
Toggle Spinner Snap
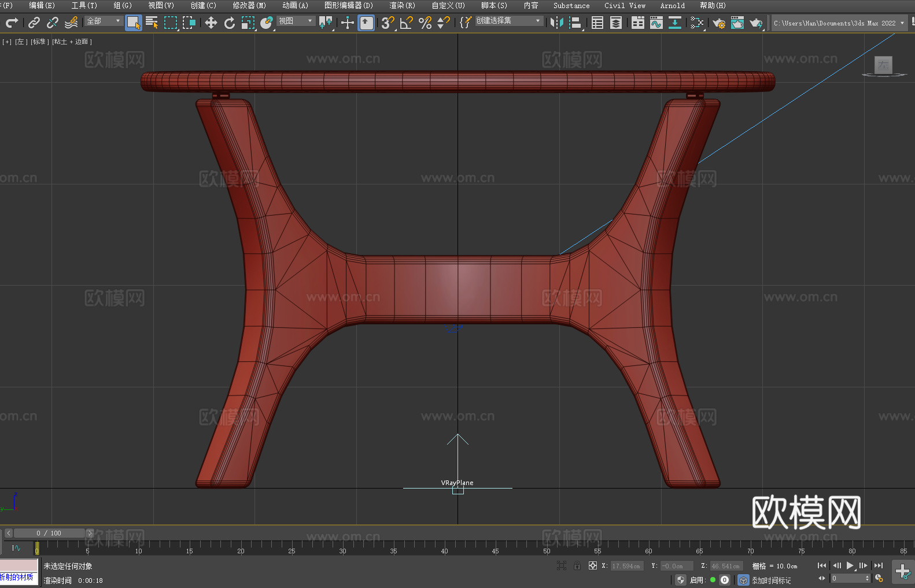[444, 23]
